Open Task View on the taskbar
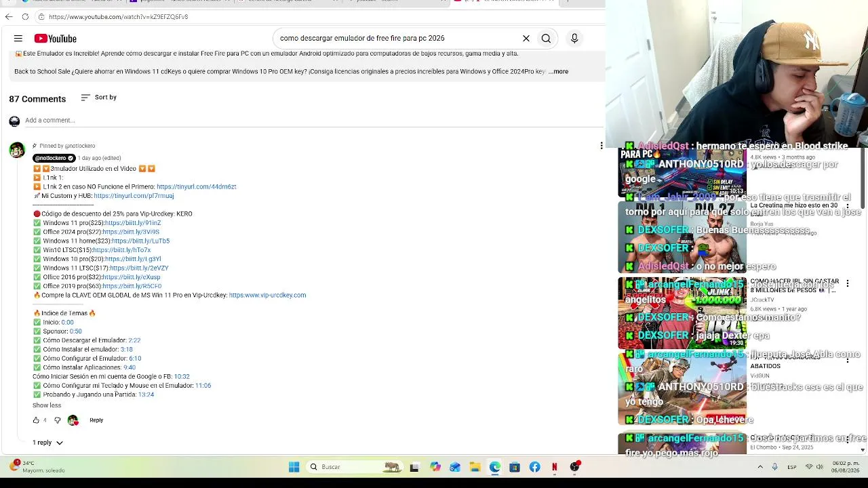868x488 pixels. click(x=414, y=467)
